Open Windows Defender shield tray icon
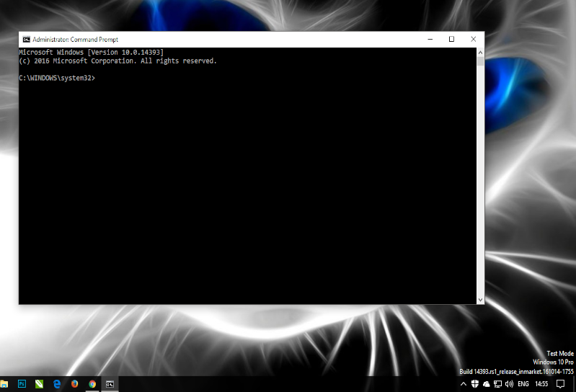The width and height of the screenshot is (576, 392). point(475,384)
